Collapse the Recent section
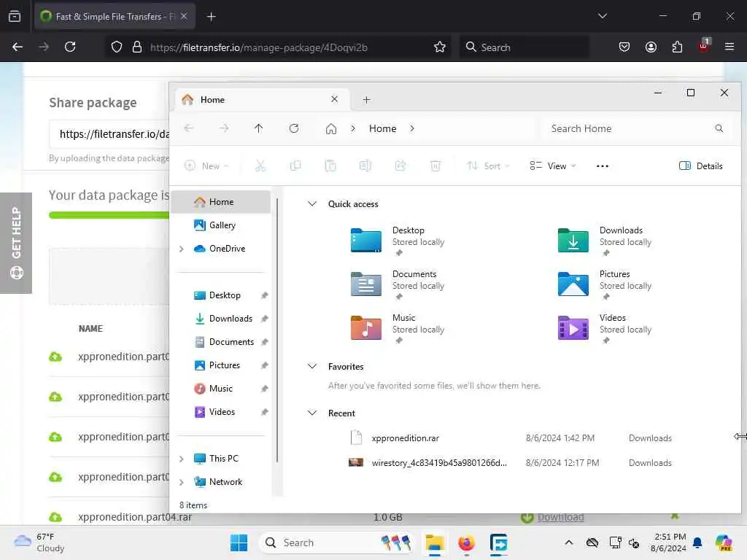Screen dimensions: 747x560 (312, 413)
